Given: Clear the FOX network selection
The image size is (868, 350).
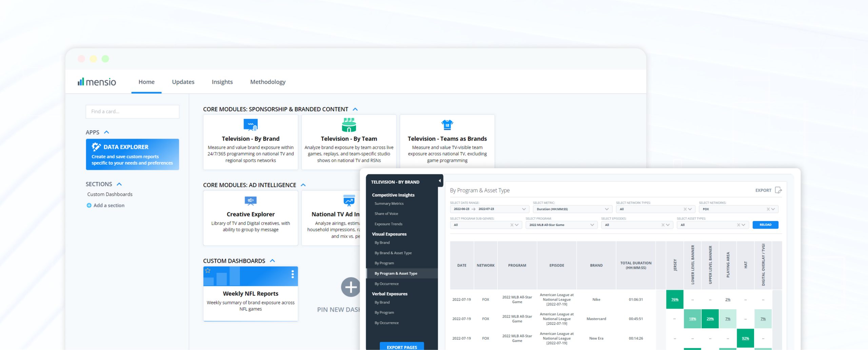Looking at the screenshot, I should coord(768,209).
